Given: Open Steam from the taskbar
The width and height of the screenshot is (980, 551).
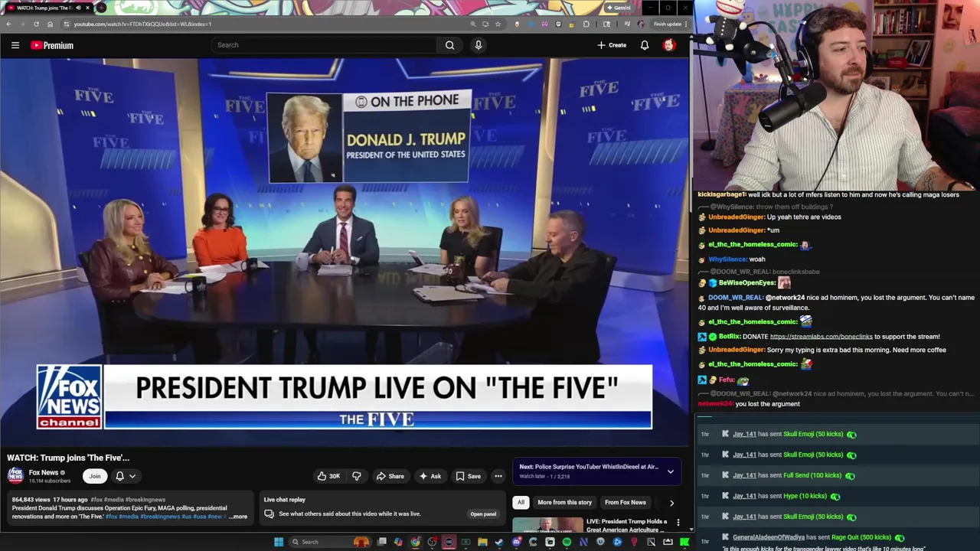Looking at the screenshot, I should click(x=498, y=542).
